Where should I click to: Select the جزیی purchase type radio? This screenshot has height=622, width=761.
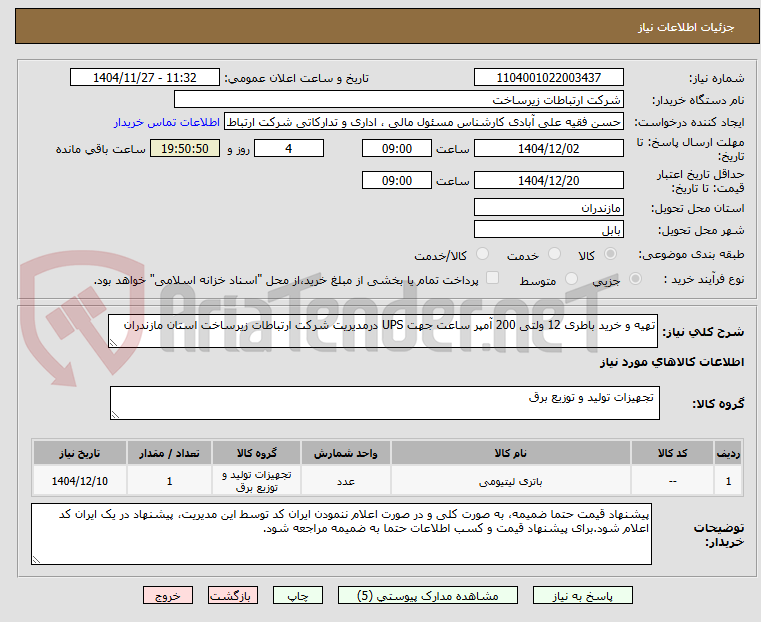(635, 278)
